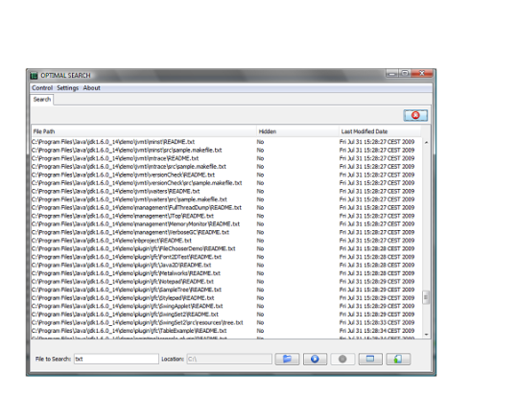Click the 'Location:' label
Viewport: 518px width, 420px height.
(173, 359)
